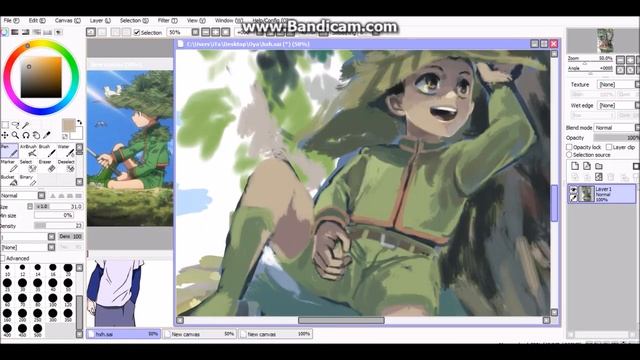The image size is (640, 360).
Task: Select the Layer 1 entry
Action: click(x=602, y=194)
